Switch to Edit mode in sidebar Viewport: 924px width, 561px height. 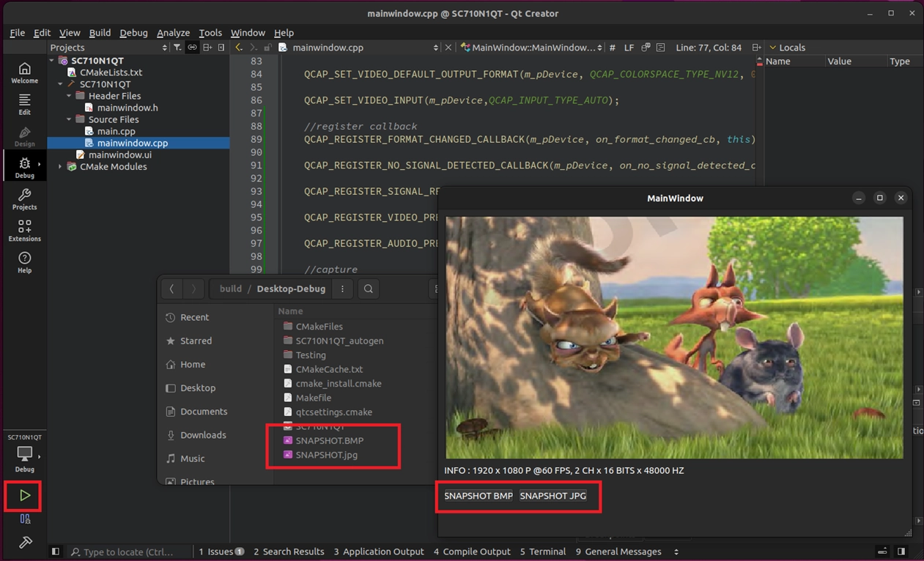point(24,104)
